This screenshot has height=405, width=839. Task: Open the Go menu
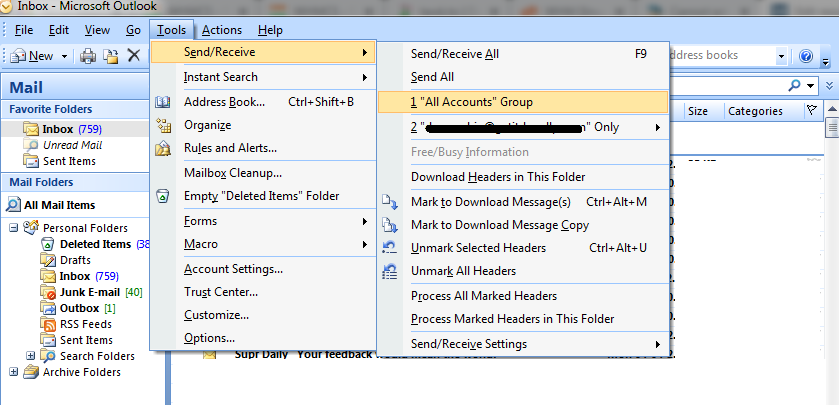tap(133, 30)
